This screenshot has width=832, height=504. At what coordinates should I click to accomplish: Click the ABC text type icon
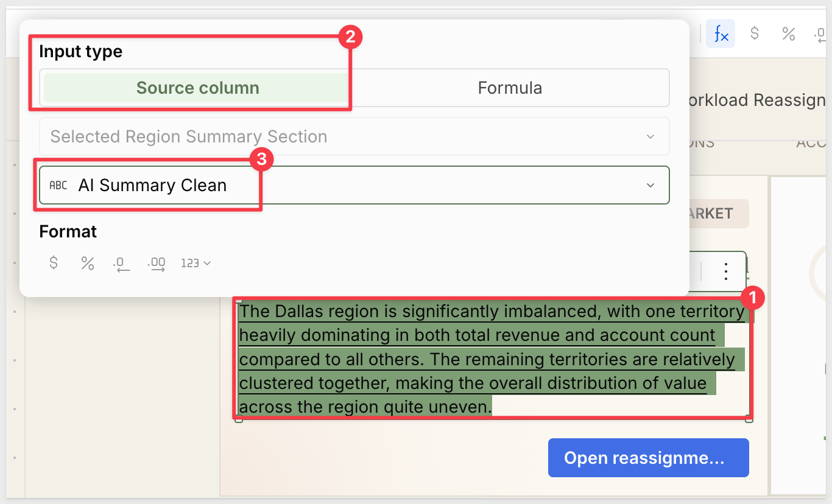tap(58, 185)
